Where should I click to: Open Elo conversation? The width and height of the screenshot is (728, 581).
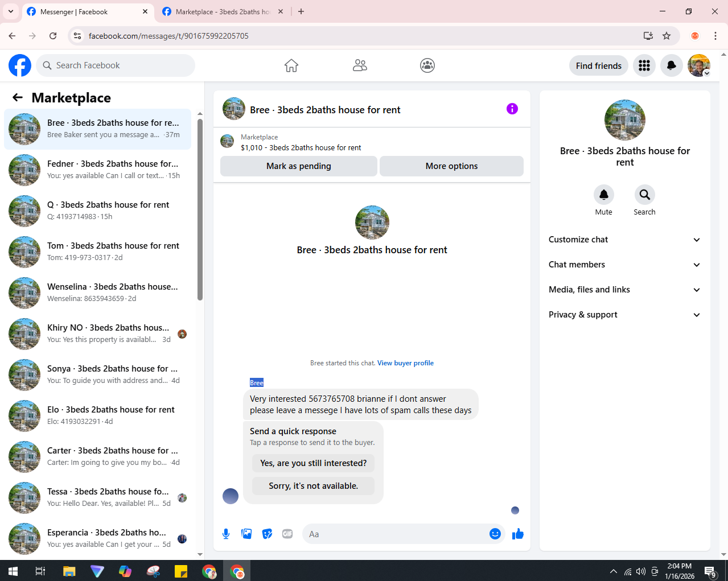pos(98,416)
